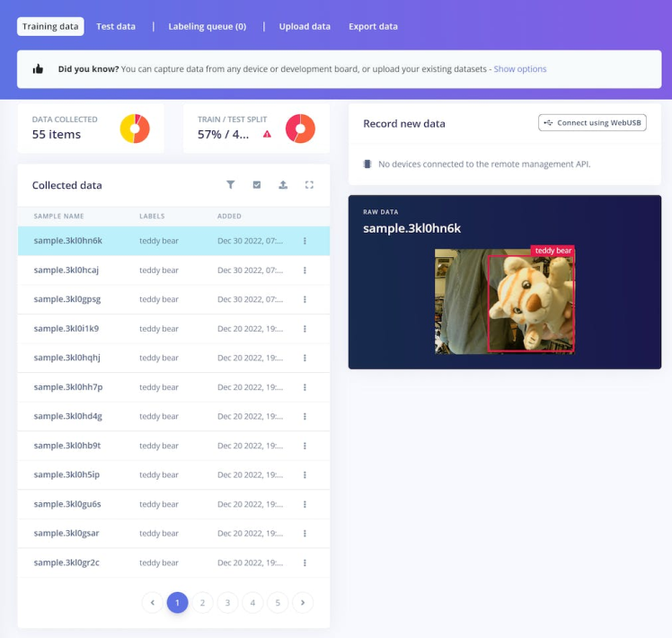672x638 pixels.
Task: Open options menu for sample.3kl0hcaj
Action: click(305, 270)
